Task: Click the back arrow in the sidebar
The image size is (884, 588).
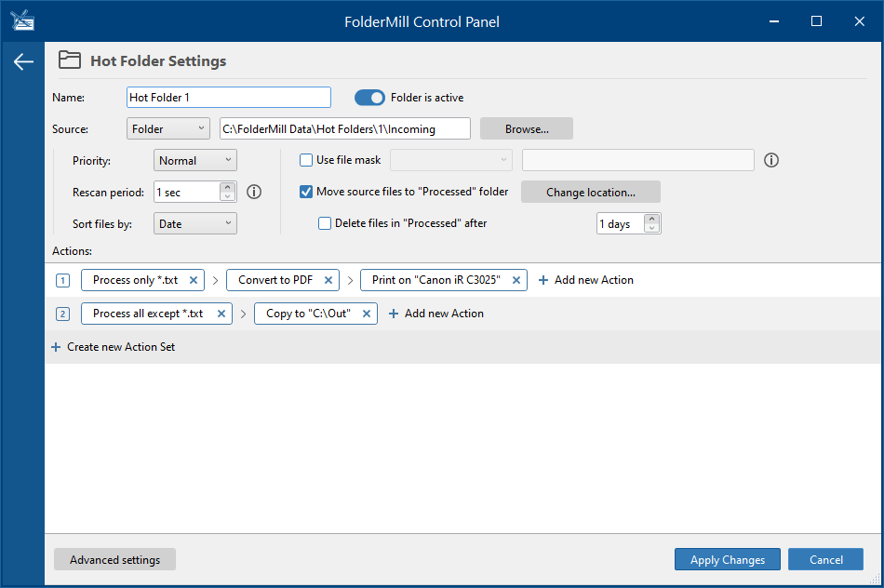Action: pyautogui.click(x=23, y=62)
